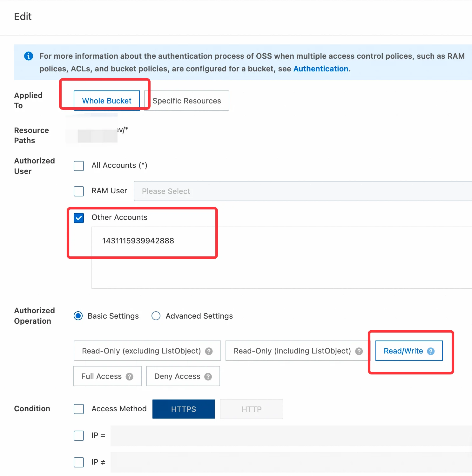Screen dimensions: 472x476
Task: Click help icon next to Deny Access
Action: click(208, 377)
